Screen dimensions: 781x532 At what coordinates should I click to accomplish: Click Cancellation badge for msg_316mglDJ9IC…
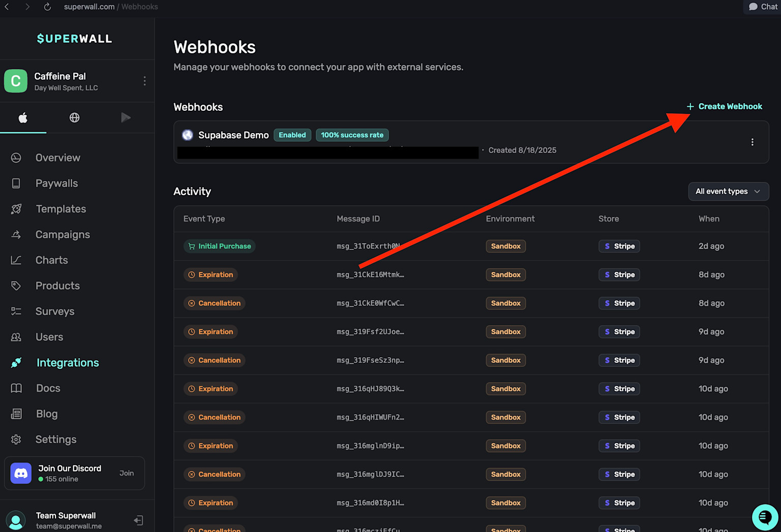tap(215, 474)
